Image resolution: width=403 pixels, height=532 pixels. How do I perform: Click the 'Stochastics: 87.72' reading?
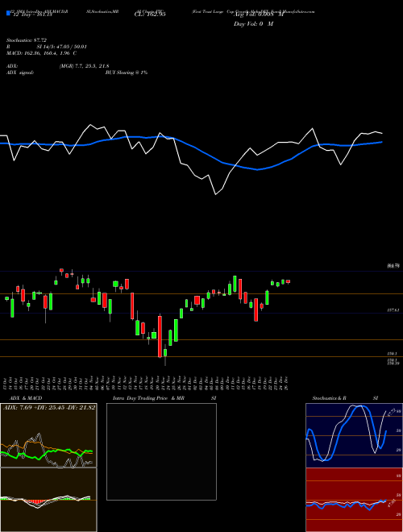tap(26, 40)
